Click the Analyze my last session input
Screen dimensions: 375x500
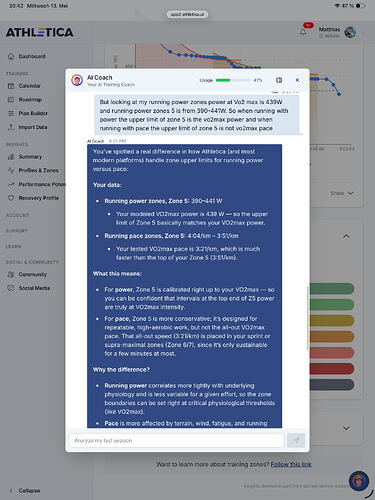click(177, 440)
